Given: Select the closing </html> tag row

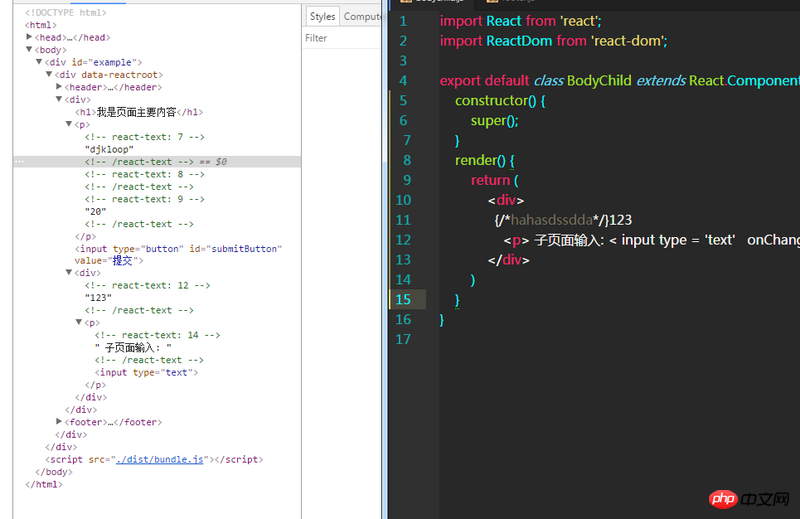Looking at the screenshot, I should (x=44, y=484).
